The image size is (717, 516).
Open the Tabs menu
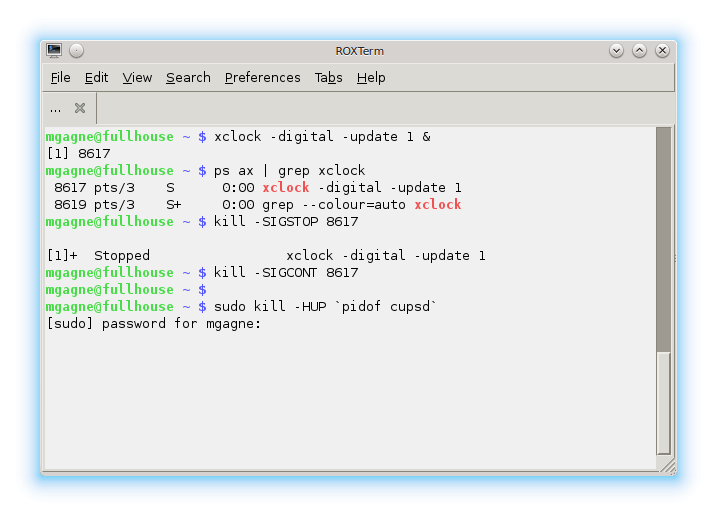[x=328, y=78]
